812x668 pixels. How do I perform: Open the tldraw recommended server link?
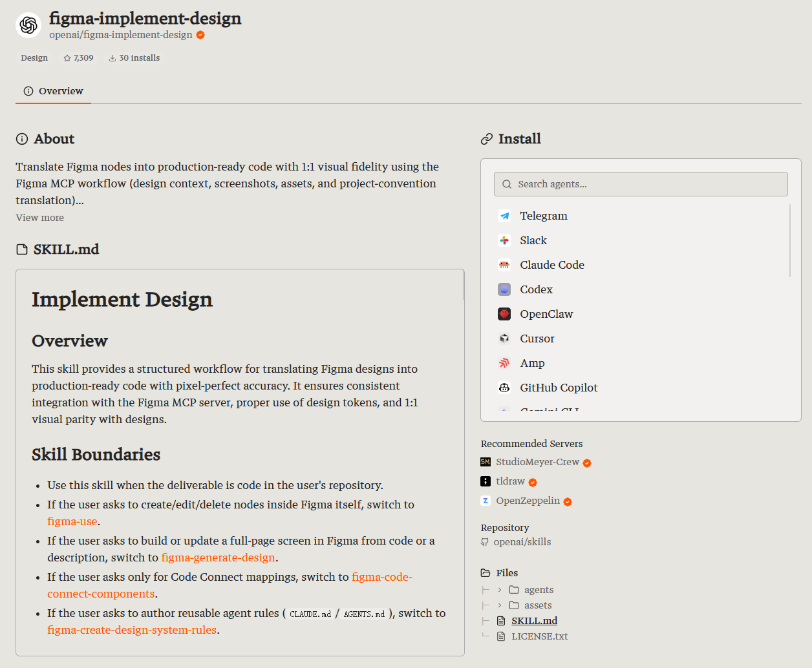510,481
